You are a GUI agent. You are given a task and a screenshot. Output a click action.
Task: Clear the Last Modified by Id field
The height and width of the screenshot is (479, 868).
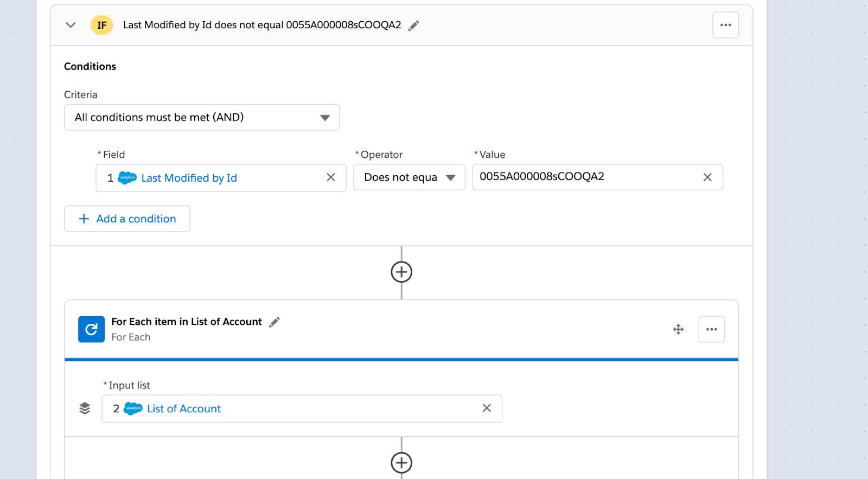tap(331, 177)
